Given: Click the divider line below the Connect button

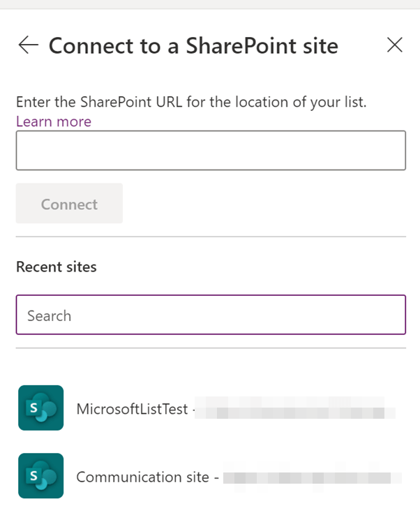Looking at the screenshot, I should click(x=211, y=237).
